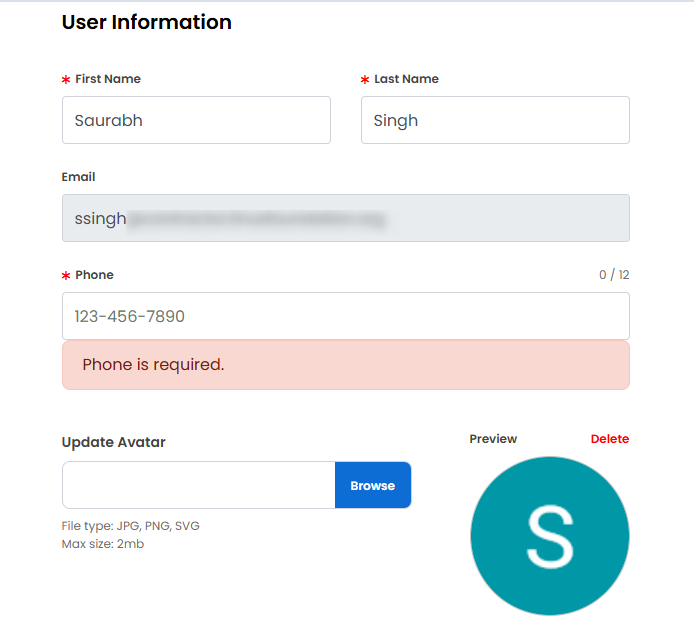Screen dimensions: 694x643
Task: Click the First Name input field
Action: [x=196, y=120]
